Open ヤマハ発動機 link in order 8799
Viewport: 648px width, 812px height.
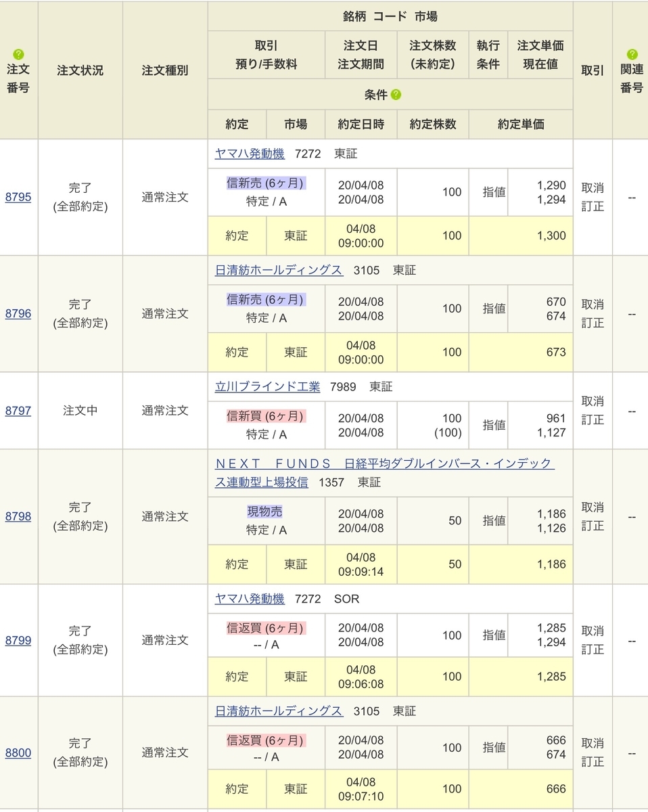[x=250, y=599]
